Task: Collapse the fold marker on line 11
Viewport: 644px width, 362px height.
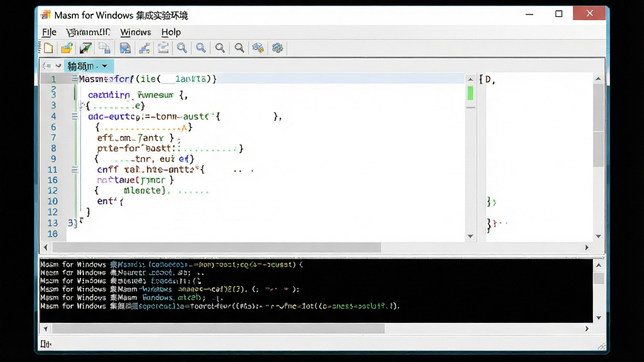Action: (x=74, y=170)
